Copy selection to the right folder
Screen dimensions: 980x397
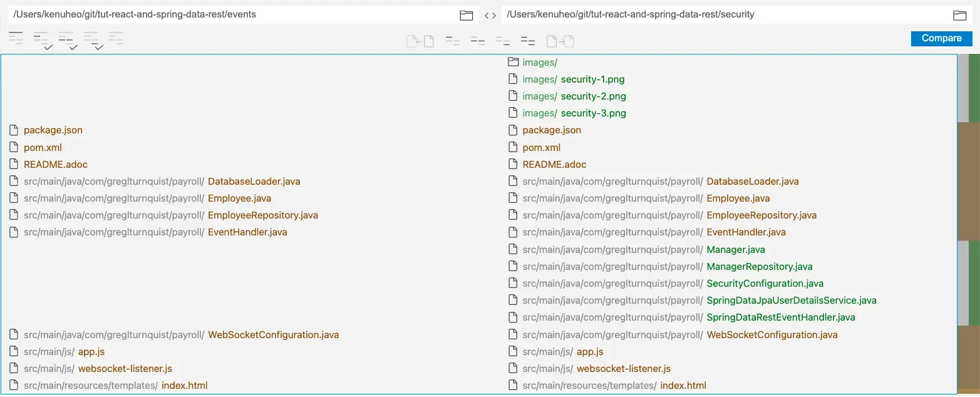pyautogui.click(x=560, y=41)
